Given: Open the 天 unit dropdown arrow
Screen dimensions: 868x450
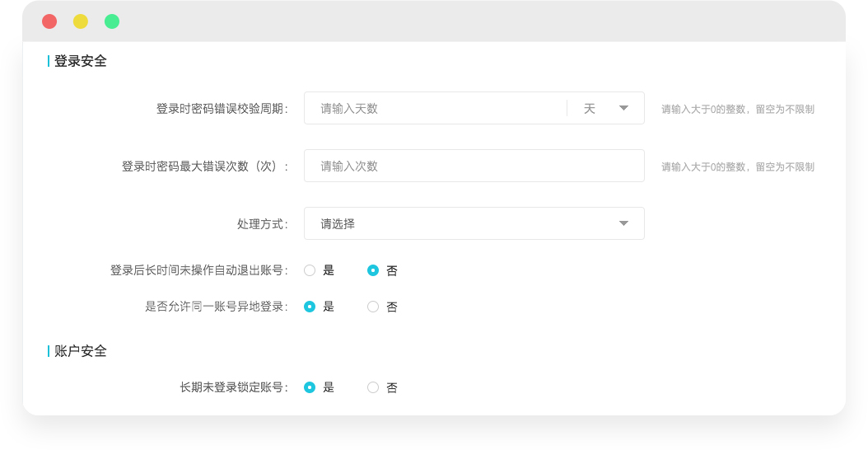Looking at the screenshot, I should [623, 108].
